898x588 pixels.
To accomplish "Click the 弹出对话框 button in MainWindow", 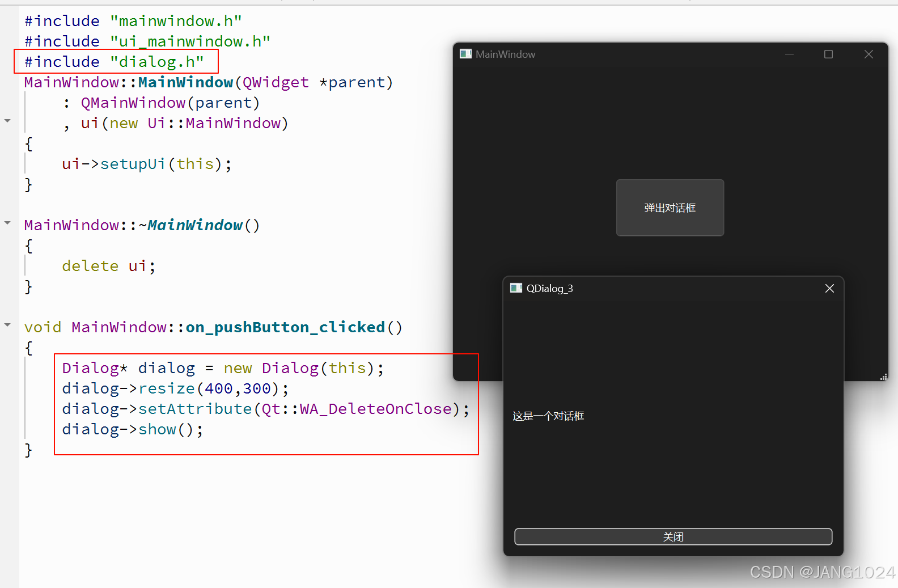I will pyautogui.click(x=670, y=208).
